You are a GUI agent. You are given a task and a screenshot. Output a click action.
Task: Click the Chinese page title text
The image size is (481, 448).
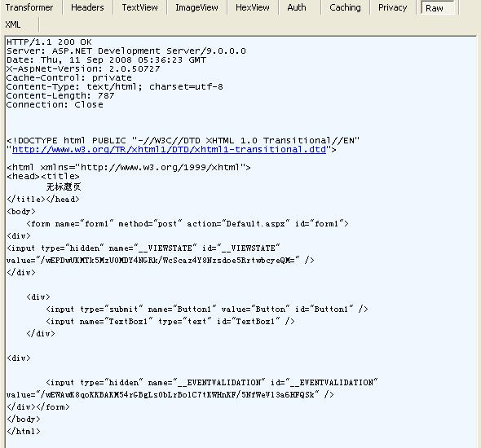pyautogui.click(x=64, y=187)
